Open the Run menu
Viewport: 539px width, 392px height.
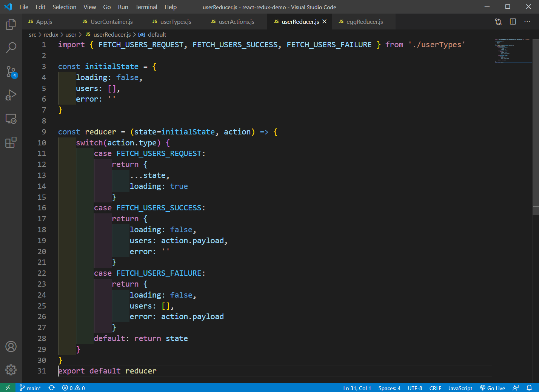point(123,7)
